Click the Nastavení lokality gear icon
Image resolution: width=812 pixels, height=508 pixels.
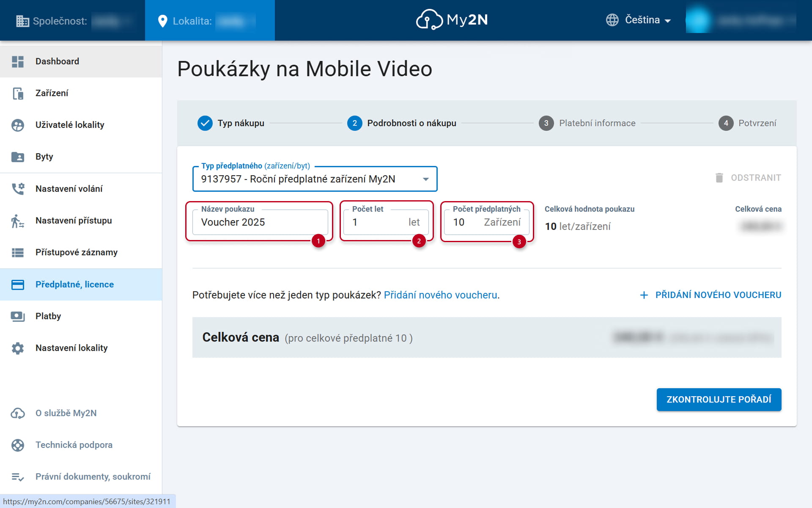coord(18,348)
